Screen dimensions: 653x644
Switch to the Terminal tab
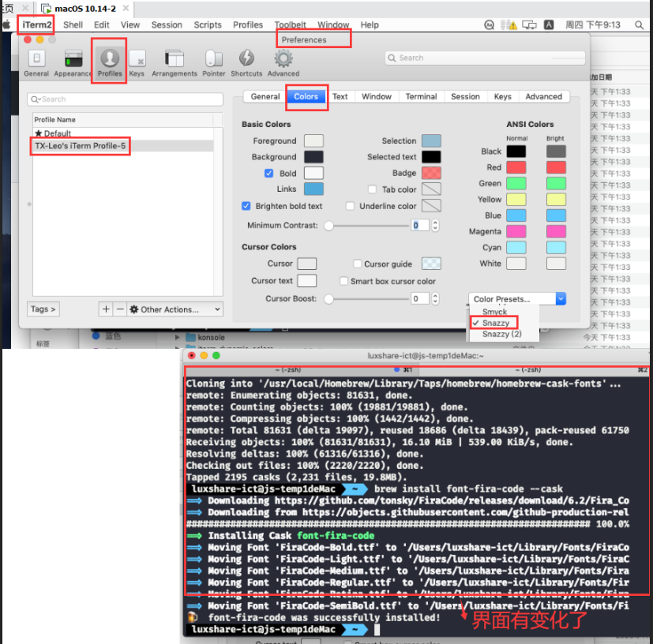(x=422, y=96)
